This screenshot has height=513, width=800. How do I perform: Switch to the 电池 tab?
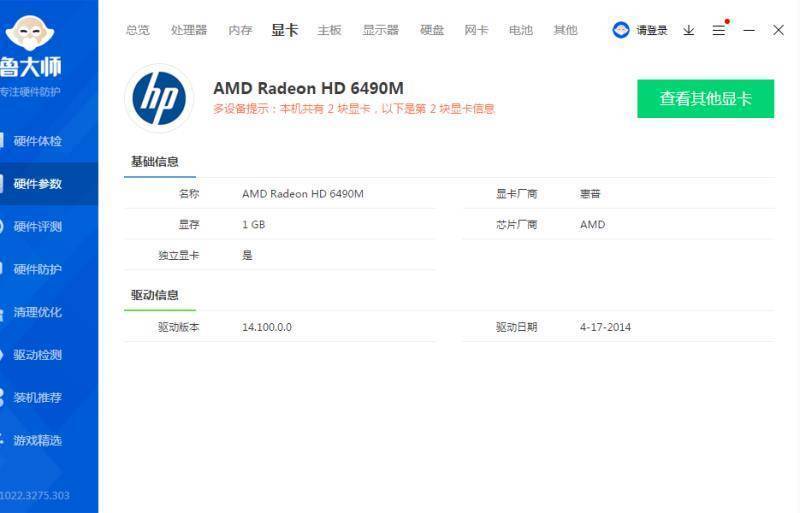click(520, 30)
